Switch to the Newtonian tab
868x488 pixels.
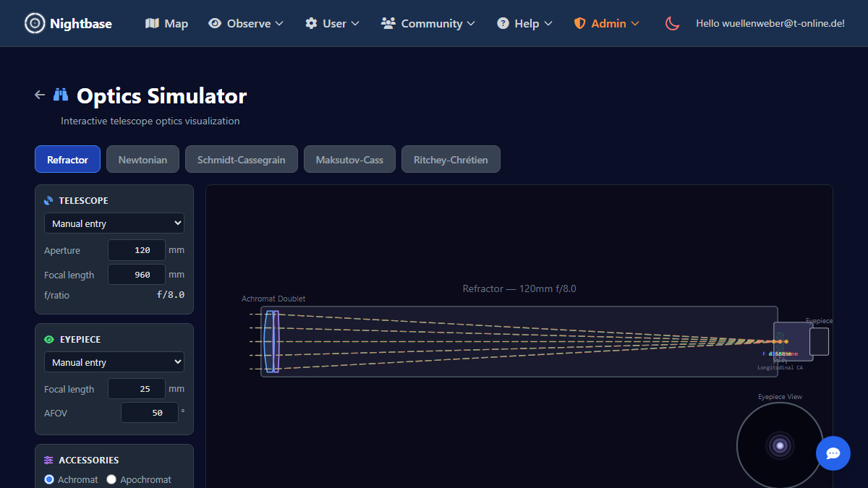click(142, 160)
